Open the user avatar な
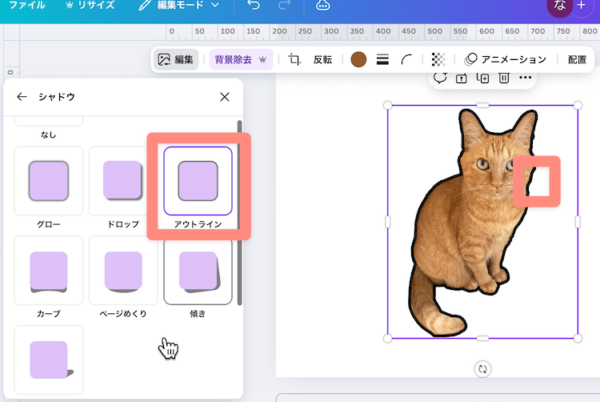This screenshot has height=402, width=600. pos(559,6)
